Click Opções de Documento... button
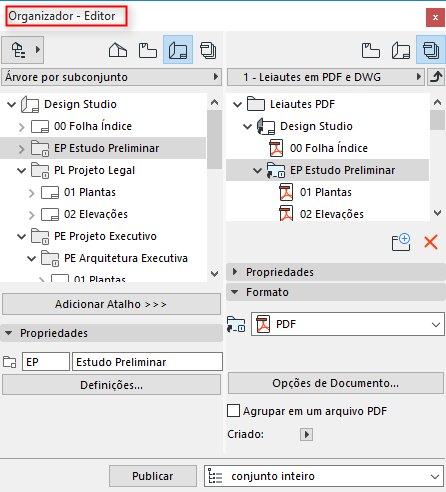This screenshot has height=492, width=446. pos(336,383)
